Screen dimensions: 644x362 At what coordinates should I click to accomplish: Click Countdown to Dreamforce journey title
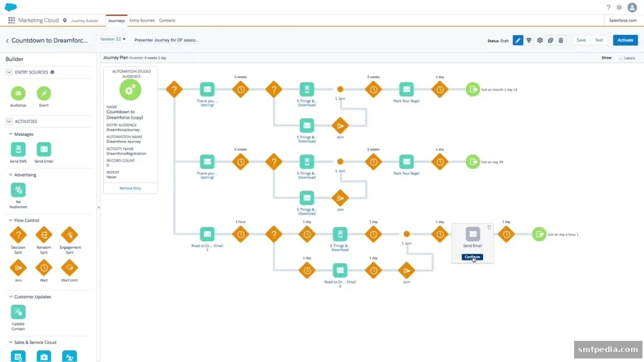point(50,41)
